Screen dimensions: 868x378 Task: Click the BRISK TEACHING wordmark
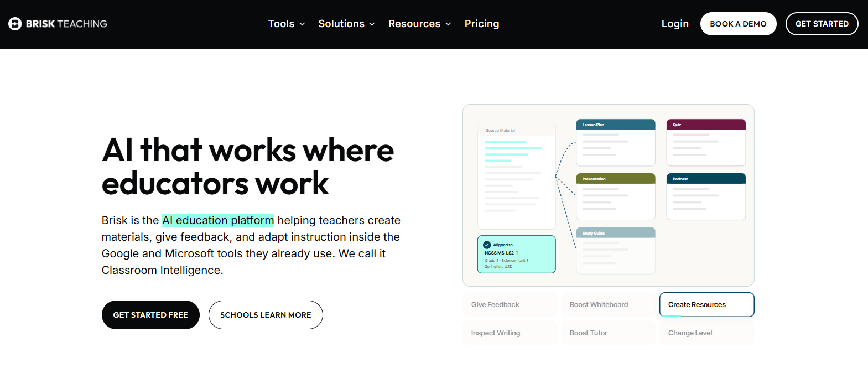point(66,24)
